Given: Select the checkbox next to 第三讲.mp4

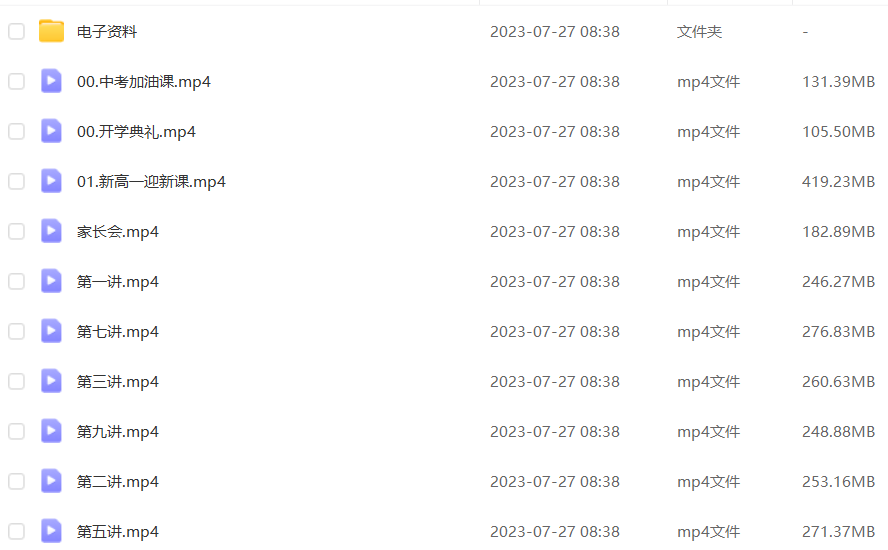Looking at the screenshot, I should [x=16, y=381].
